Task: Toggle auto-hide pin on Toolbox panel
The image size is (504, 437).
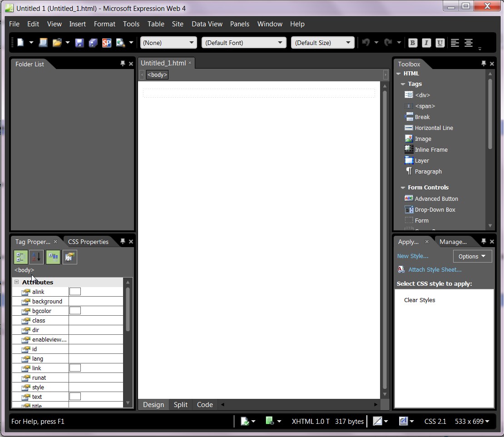Action: coord(484,63)
